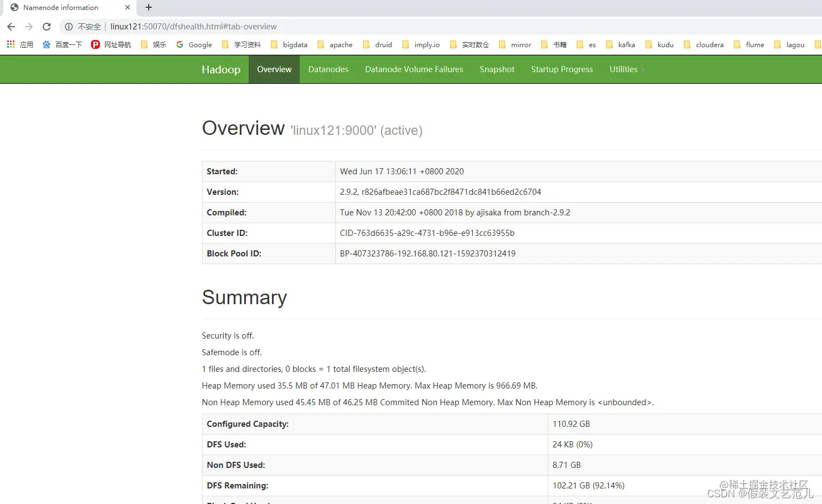Image resolution: width=822 pixels, height=504 pixels.
Task: Click the DFS Used value 24 KB
Action: [573, 445]
